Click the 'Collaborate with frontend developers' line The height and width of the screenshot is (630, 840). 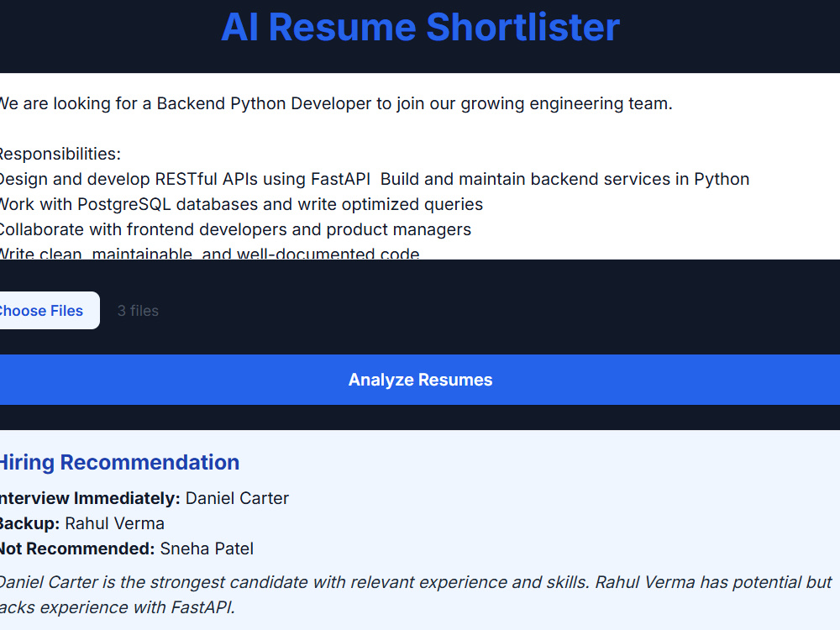pyautogui.click(x=235, y=229)
